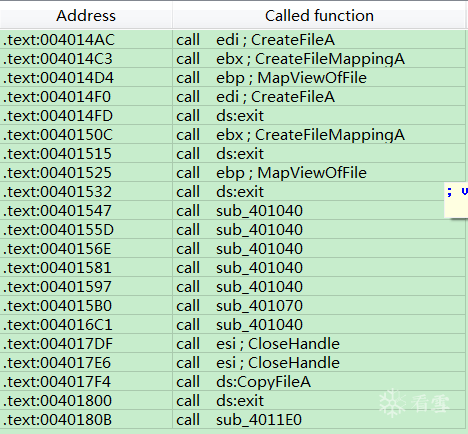Screen dimensions: 468x434
Task: Select address .text:004016C1
Action: 58,325
